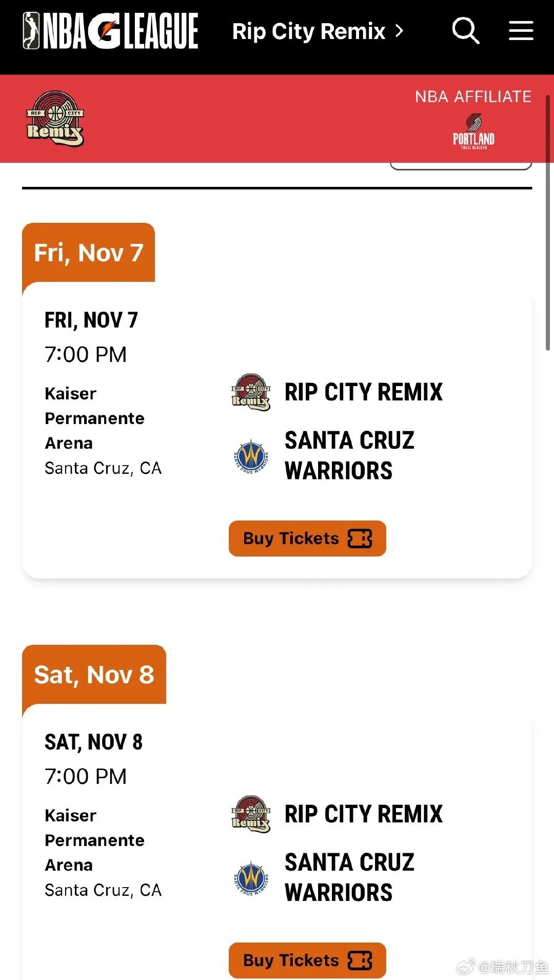Click the NBA AFFILIATE label

coord(473,97)
